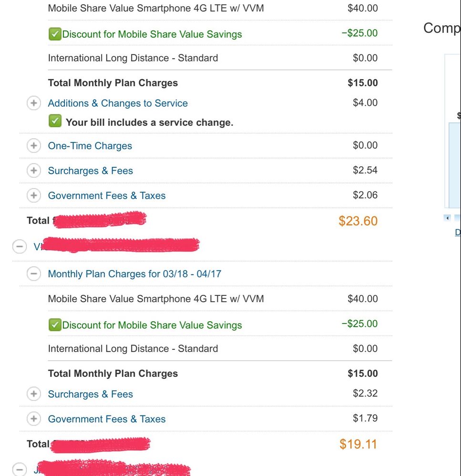
Task: Click minus icon on redacted line below $19.11 total
Action: click(19, 469)
